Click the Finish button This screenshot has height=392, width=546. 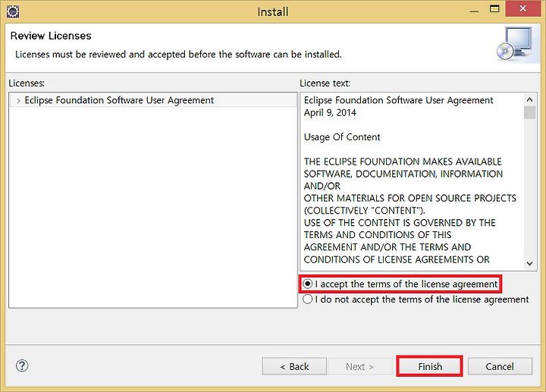pyautogui.click(x=430, y=366)
